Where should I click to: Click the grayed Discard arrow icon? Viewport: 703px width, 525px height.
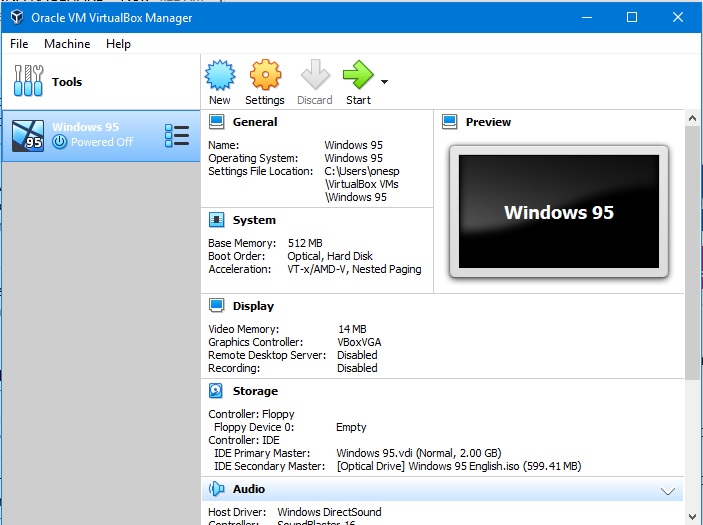(315, 74)
